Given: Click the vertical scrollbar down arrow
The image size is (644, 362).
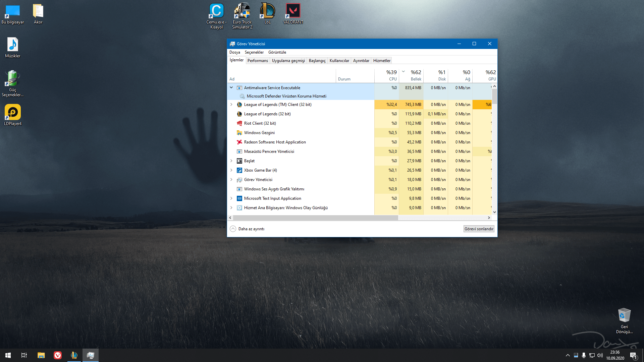Looking at the screenshot, I should point(494,212).
